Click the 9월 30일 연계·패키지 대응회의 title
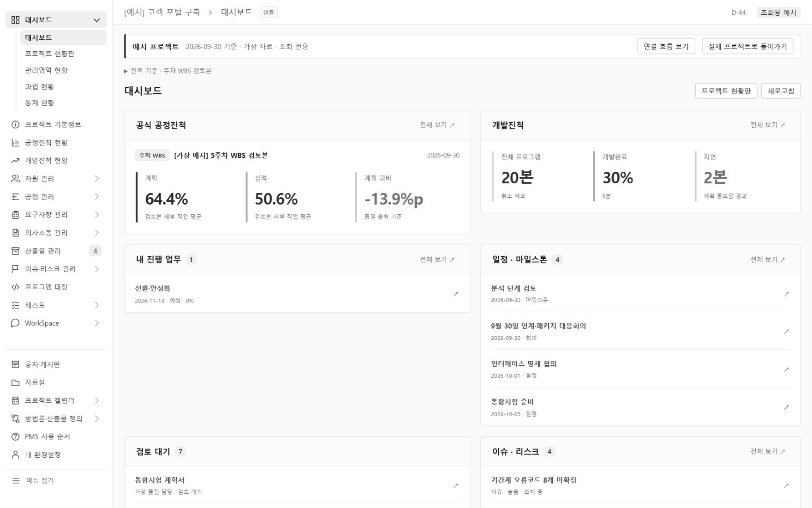This screenshot has height=508, width=812. (538, 326)
